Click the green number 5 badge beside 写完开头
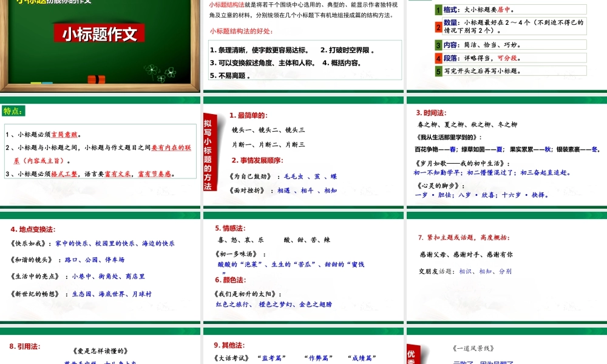 click(x=438, y=71)
